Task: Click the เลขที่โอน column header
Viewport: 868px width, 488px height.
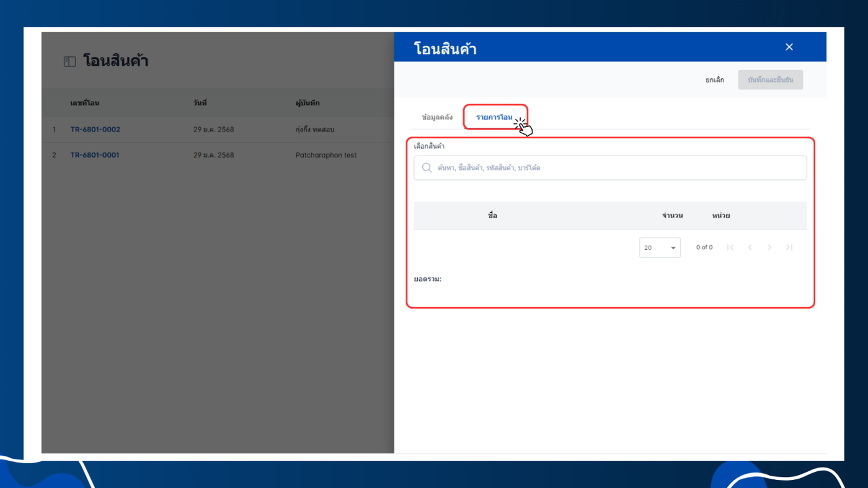Action: pyautogui.click(x=85, y=103)
